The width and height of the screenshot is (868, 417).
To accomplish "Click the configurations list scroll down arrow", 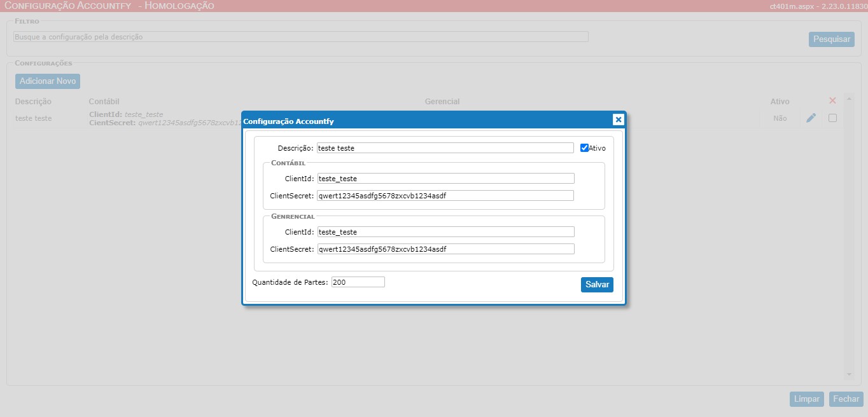I will 848,375.
